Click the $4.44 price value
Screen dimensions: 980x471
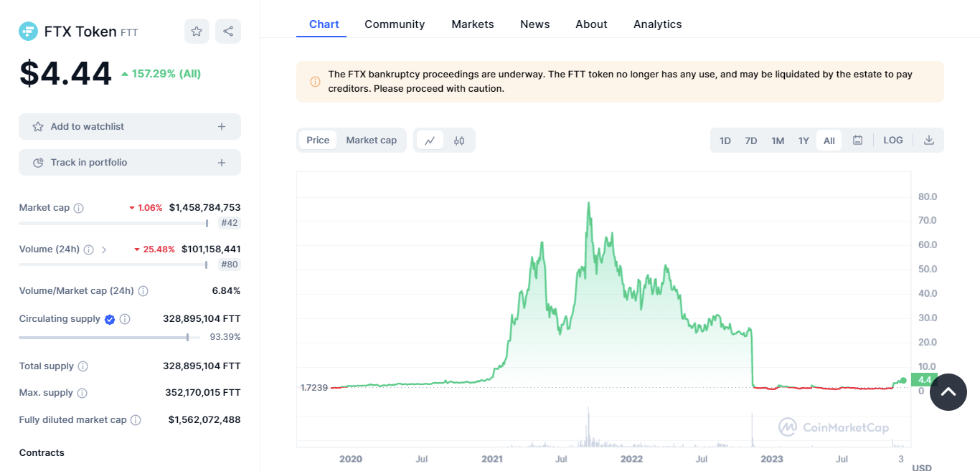[x=65, y=73]
